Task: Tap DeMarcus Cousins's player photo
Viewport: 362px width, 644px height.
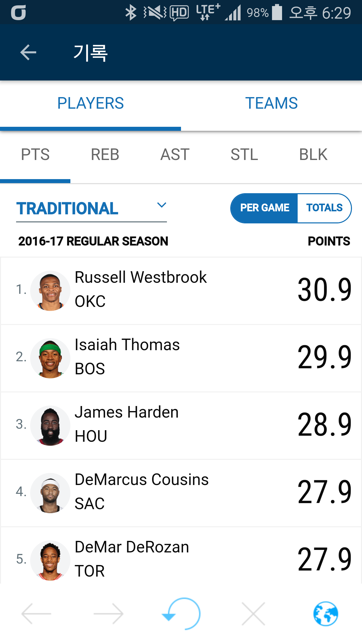Action: (x=50, y=493)
